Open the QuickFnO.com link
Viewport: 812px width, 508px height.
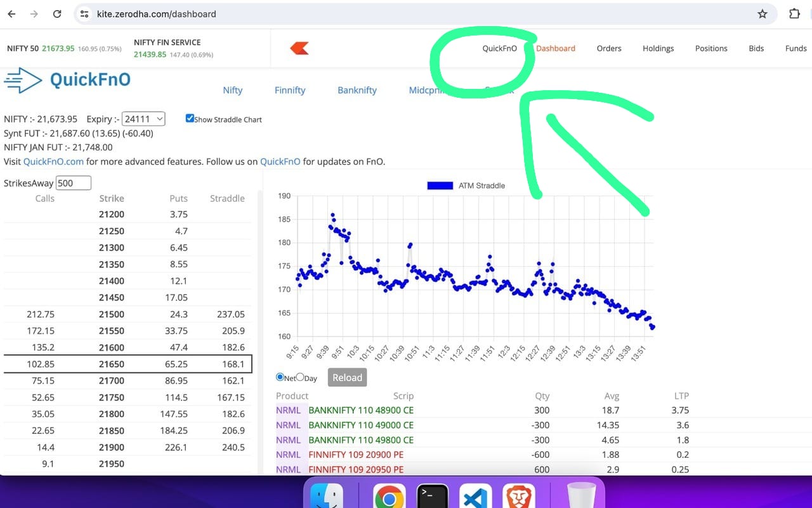point(53,161)
